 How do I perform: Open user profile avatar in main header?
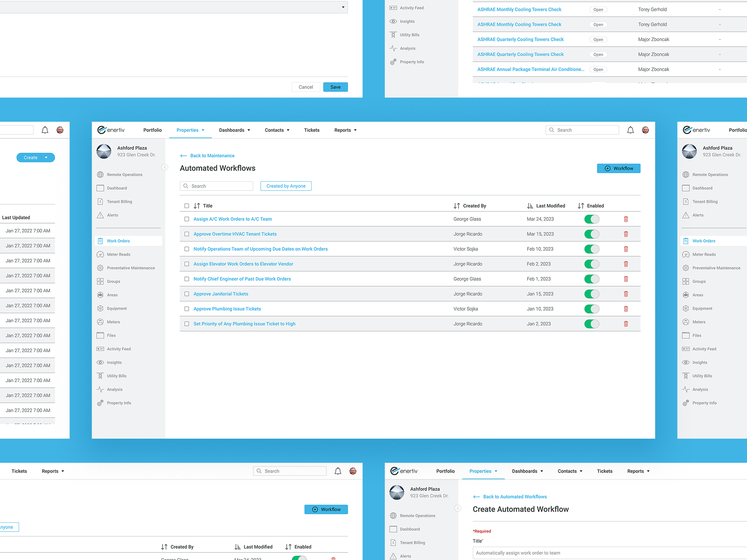645,130
